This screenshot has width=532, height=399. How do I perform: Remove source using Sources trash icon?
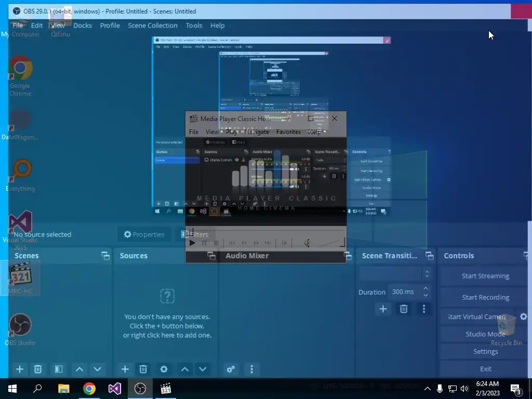pos(143,369)
